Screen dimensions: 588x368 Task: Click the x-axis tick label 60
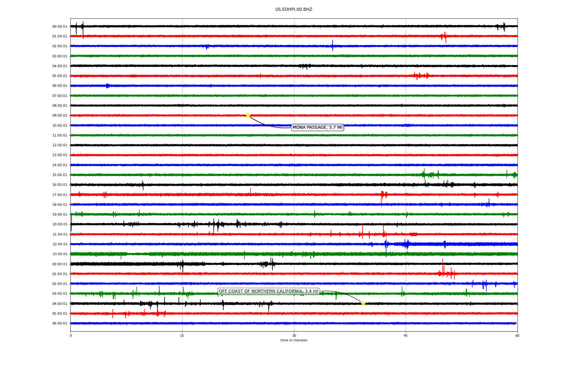[x=517, y=336]
